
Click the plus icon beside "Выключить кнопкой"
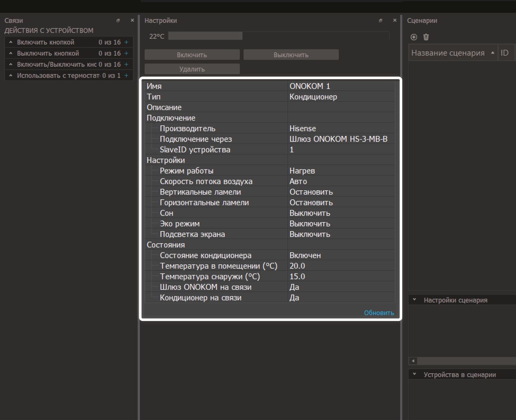(126, 53)
